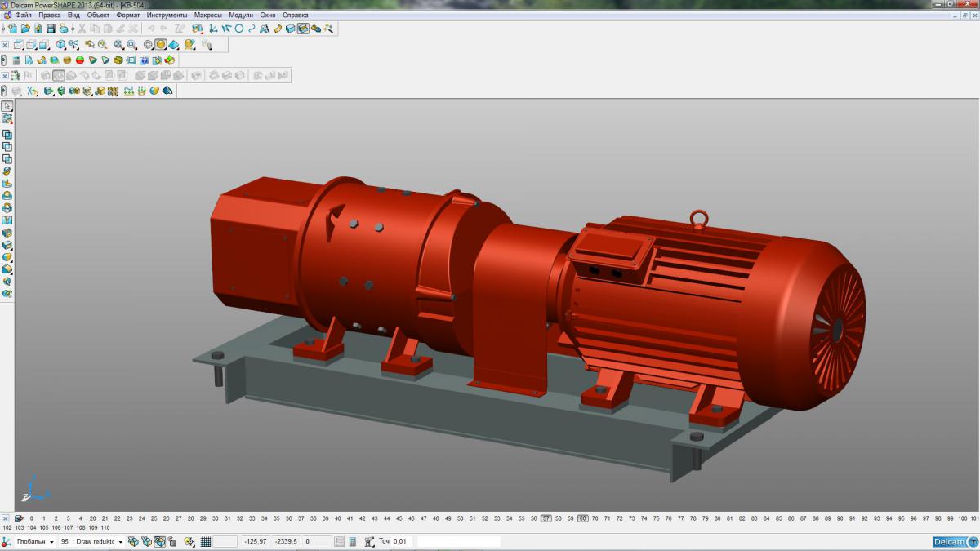Image resolution: width=980 pixels, height=551 pixels.
Task: Select the Workplane axes tool icon
Action: [212, 29]
